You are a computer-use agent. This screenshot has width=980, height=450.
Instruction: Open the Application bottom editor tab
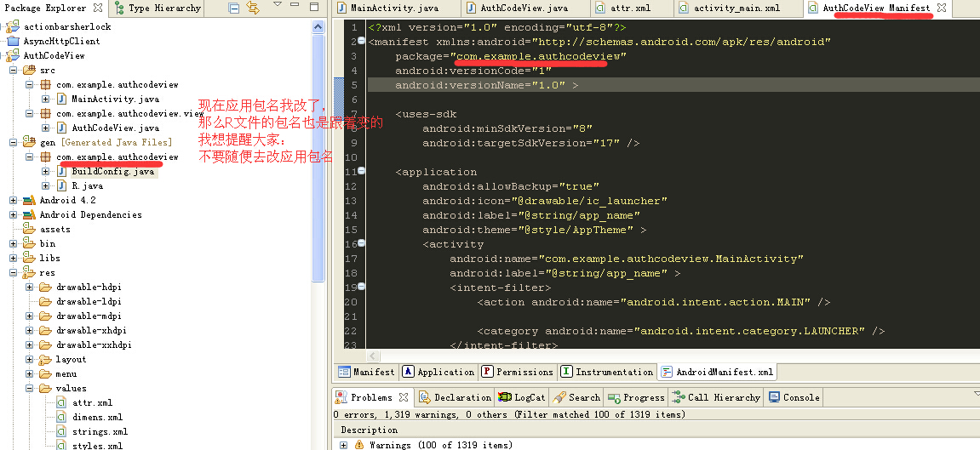pos(438,372)
